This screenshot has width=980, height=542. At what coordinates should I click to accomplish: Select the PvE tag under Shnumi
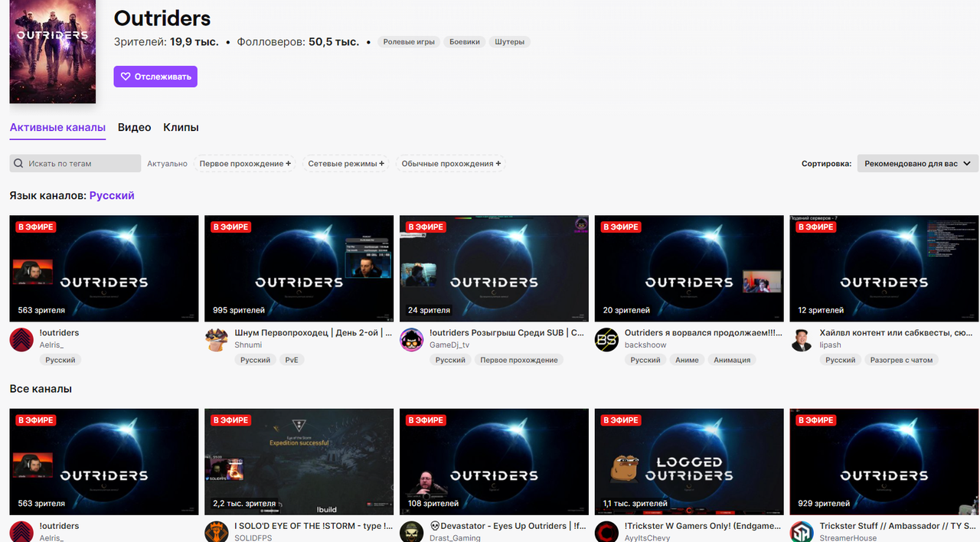[292, 360]
